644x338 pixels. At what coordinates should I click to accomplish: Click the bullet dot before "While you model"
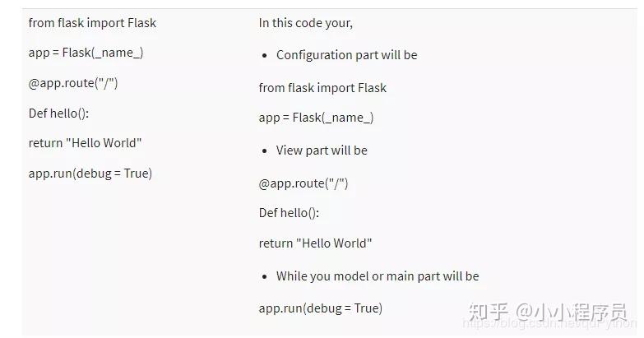point(265,277)
